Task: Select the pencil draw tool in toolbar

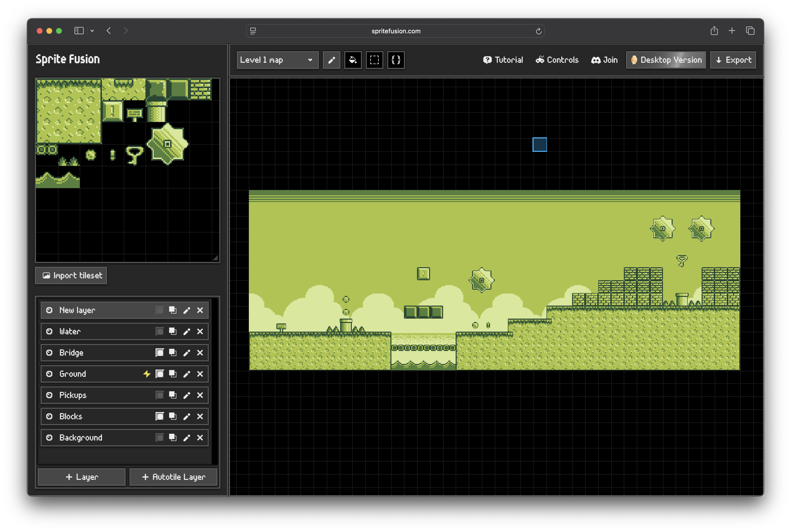Action: [x=331, y=60]
